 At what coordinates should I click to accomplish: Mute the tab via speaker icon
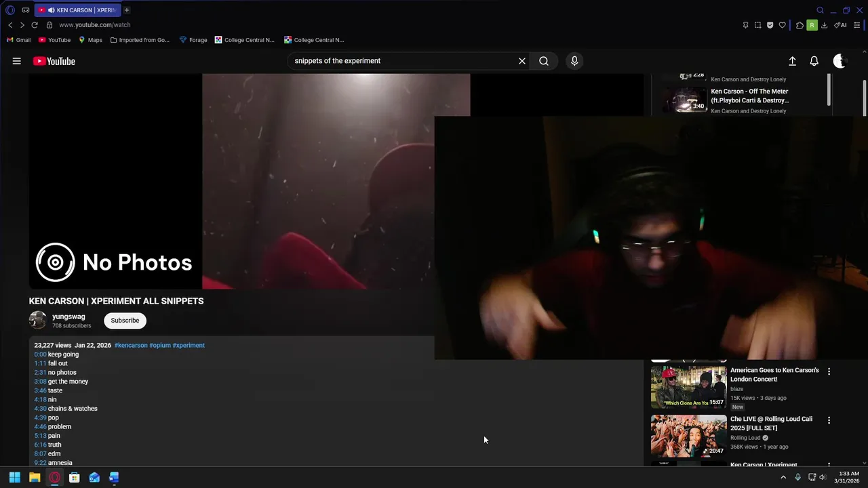52,10
